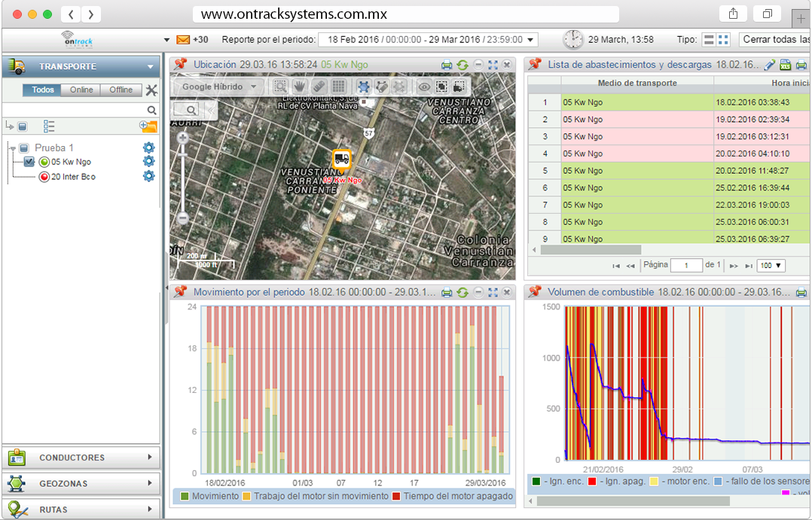
Task: Refresh the Ubicación map panel
Action: 462,65
